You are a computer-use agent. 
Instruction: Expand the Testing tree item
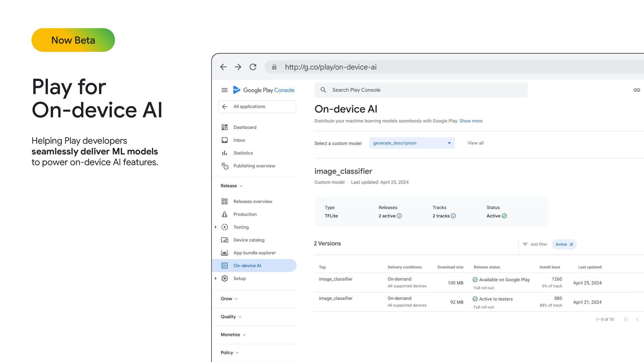point(216,227)
